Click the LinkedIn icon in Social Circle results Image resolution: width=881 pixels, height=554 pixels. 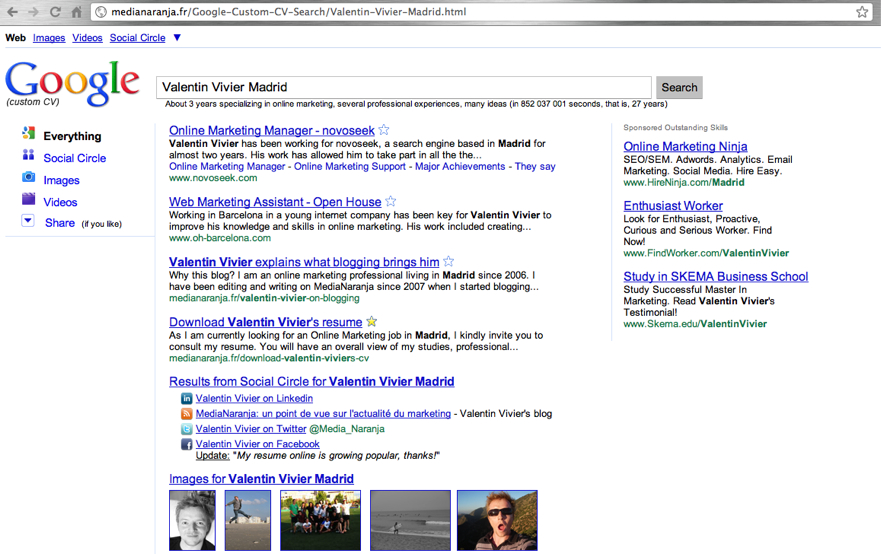pos(186,398)
